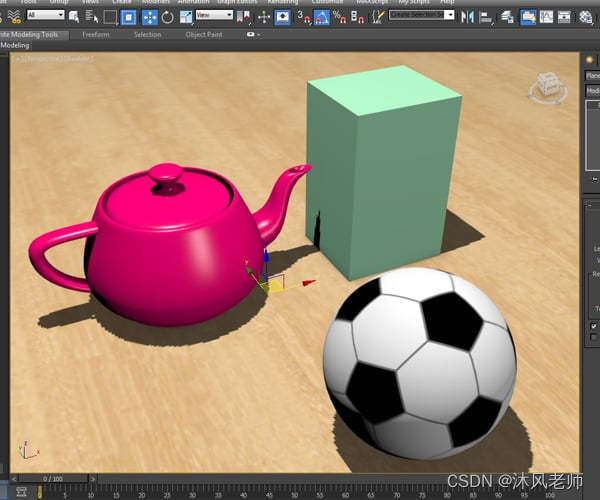
Task: Step to next frame with the right arrow
Action: 92,479
